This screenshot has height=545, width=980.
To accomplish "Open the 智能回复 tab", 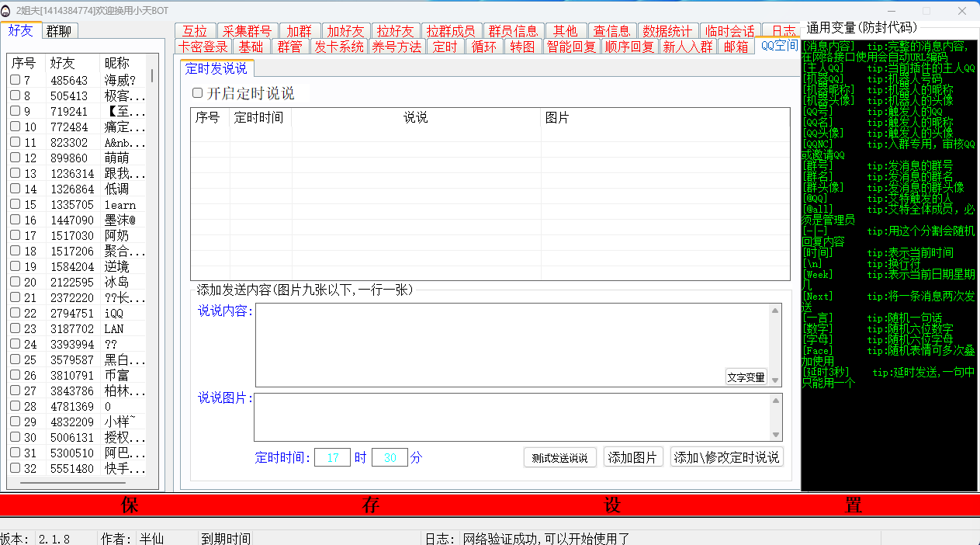I will click(x=571, y=47).
